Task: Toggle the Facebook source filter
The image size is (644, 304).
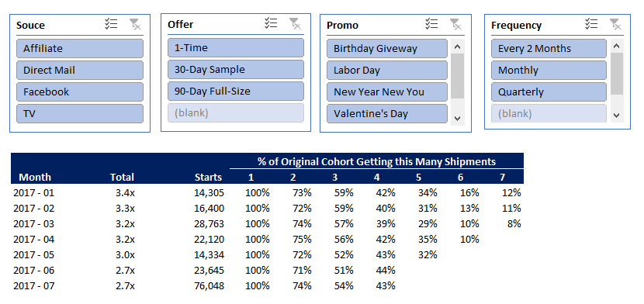Action: 80,92
